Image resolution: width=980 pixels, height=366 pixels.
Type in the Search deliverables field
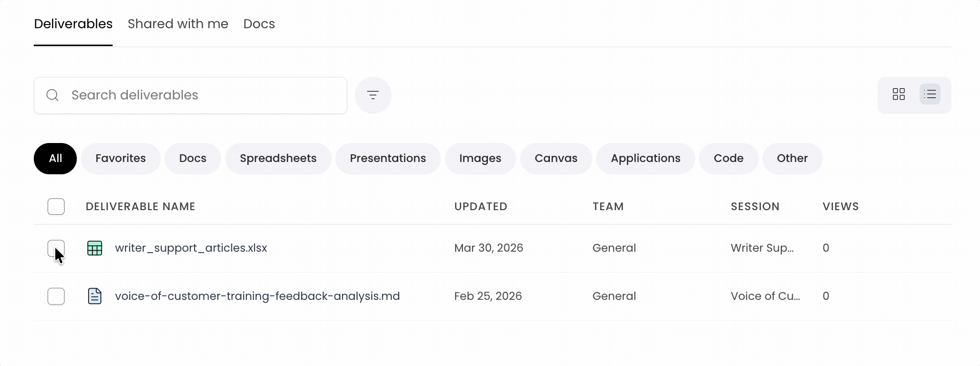(x=205, y=95)
